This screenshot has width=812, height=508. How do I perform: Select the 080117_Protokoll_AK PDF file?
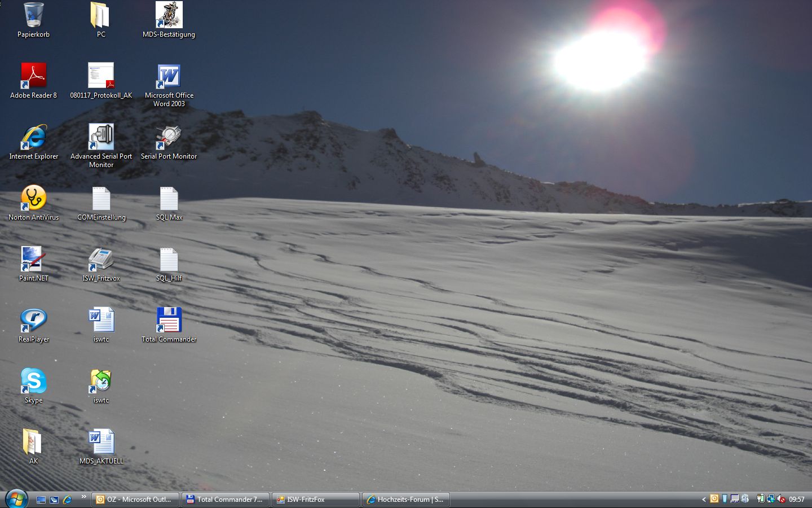click(x=101, y=77)
